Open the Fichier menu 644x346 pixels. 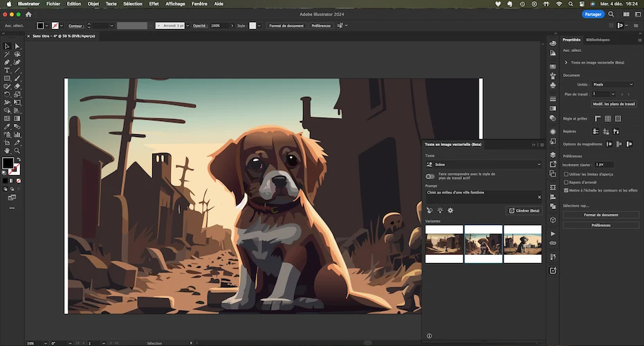[x=53, y=3]
